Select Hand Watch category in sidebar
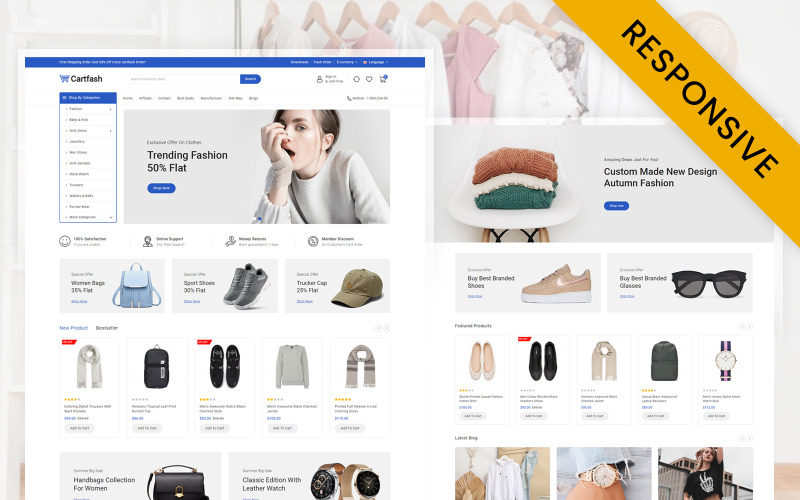This screenshot has height=500, width=800. 79,174
